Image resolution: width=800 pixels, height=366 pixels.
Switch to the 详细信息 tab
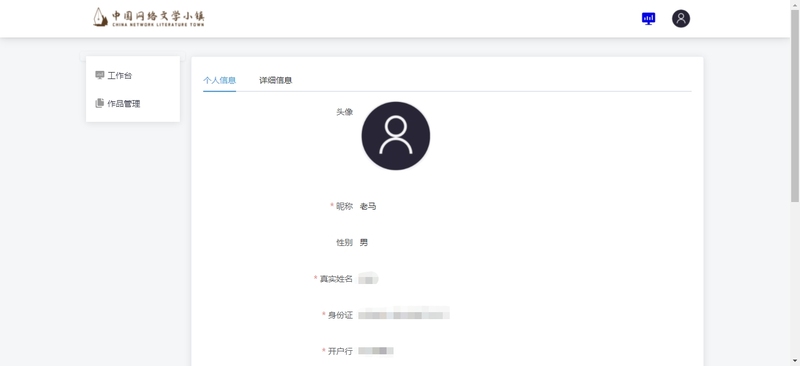coord(276,80)
